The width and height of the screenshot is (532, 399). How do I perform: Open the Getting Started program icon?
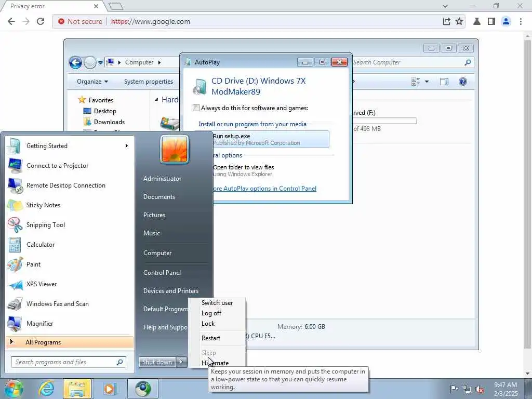[14, 146]
